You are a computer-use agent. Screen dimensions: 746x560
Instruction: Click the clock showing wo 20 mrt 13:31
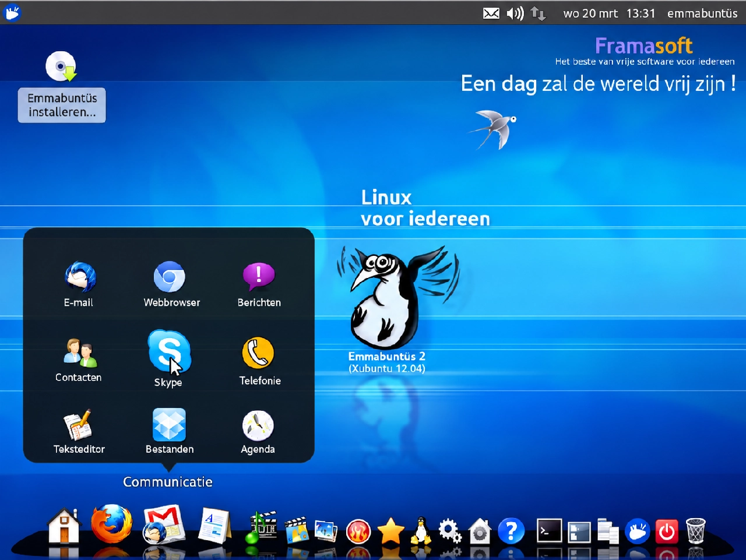609,13
